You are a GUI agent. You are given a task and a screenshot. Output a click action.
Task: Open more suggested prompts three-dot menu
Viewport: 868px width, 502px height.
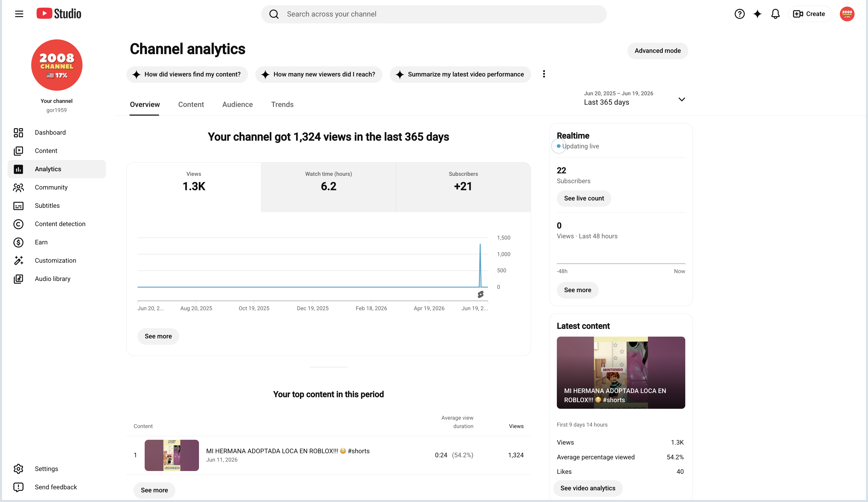coord(544,74)
